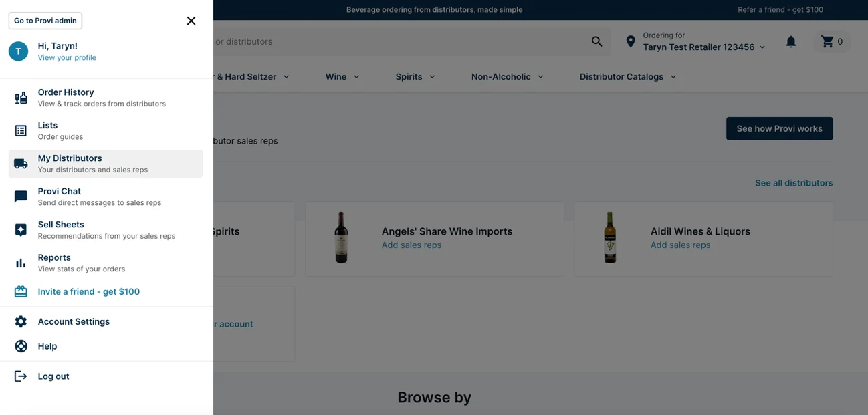Open Account Settings via the gear icon
The height and width of the screenshot is (415, 868).
21,321
